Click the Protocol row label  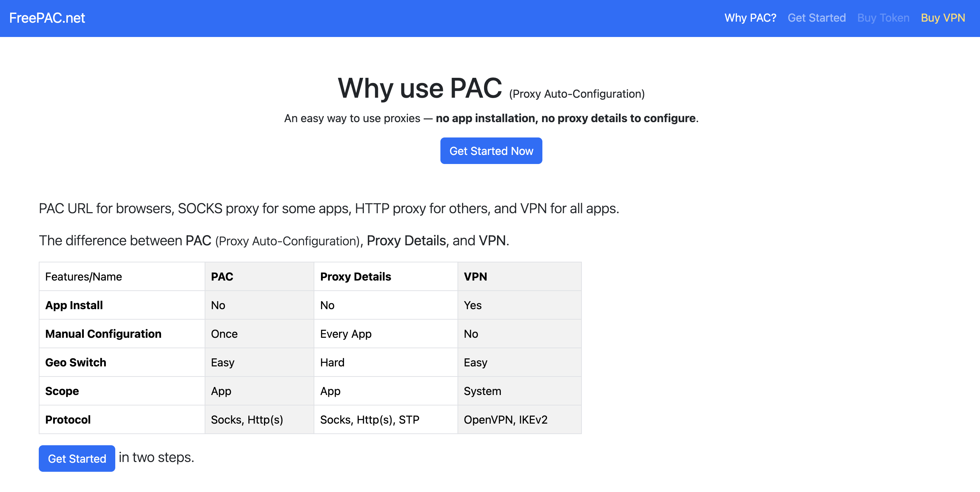68,419
